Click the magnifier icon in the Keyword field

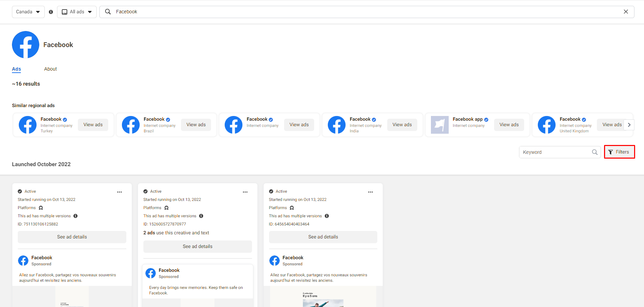[595, 152]
